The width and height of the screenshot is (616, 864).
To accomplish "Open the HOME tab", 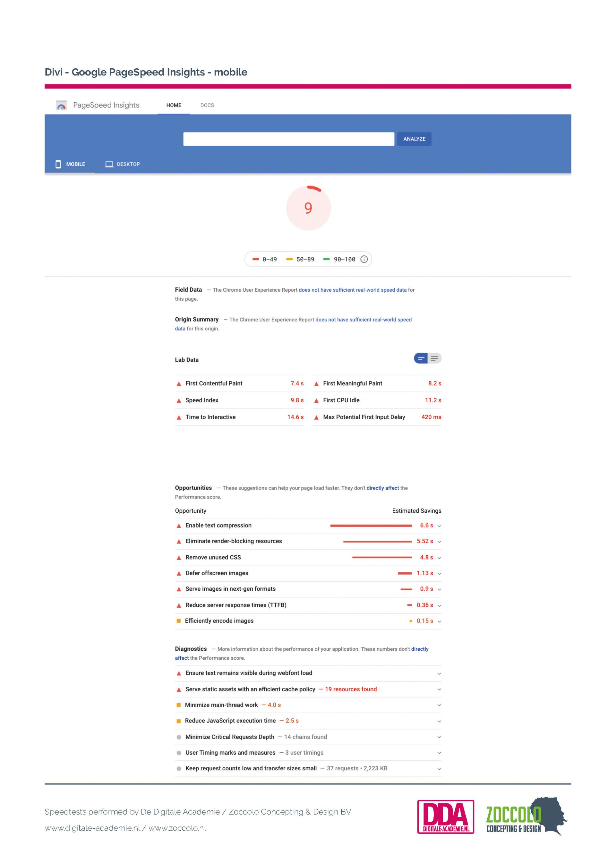I will pos(174,105).
